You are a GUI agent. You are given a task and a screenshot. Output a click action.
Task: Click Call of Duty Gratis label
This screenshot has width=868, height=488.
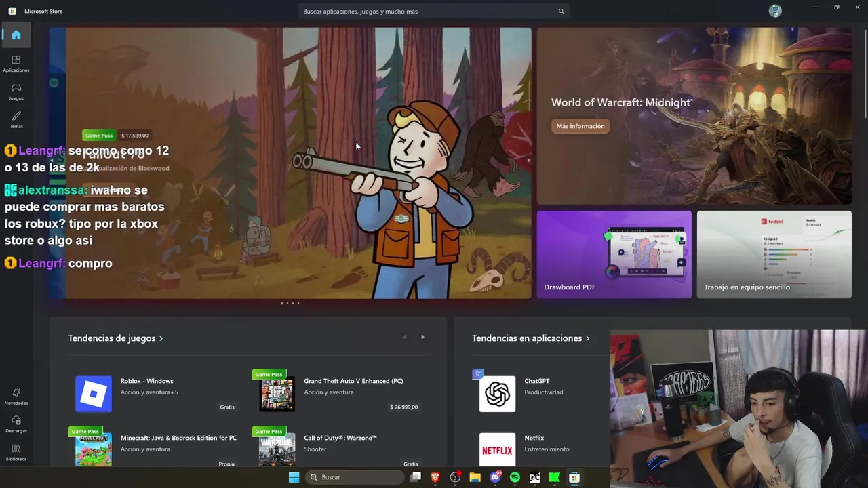tap(410, 464)
